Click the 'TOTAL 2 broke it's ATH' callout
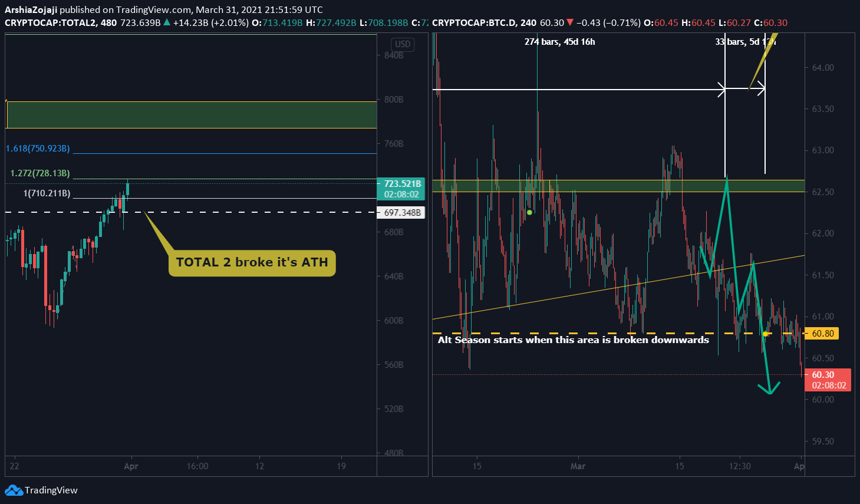 pos(252,262)
